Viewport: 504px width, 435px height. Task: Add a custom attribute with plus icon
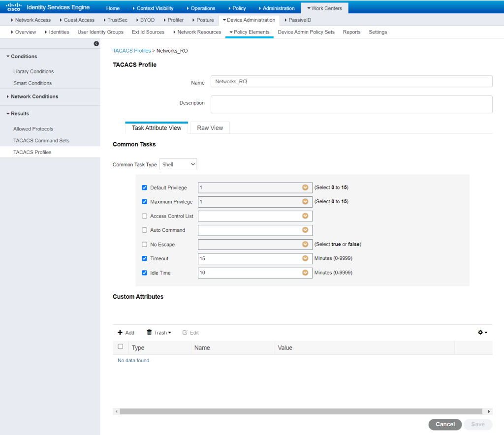tap(126, 333)
